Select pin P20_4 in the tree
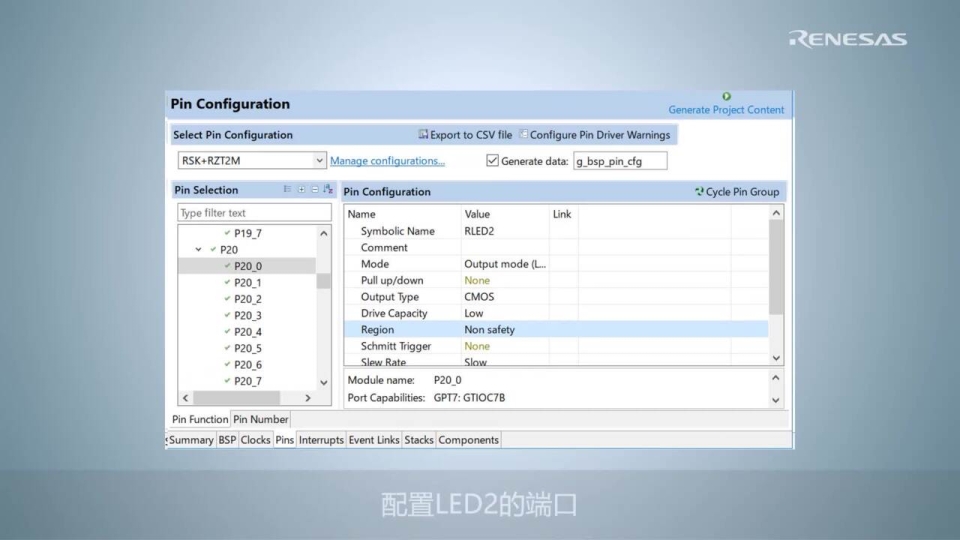The image size is (960, 540). (248, 332)
